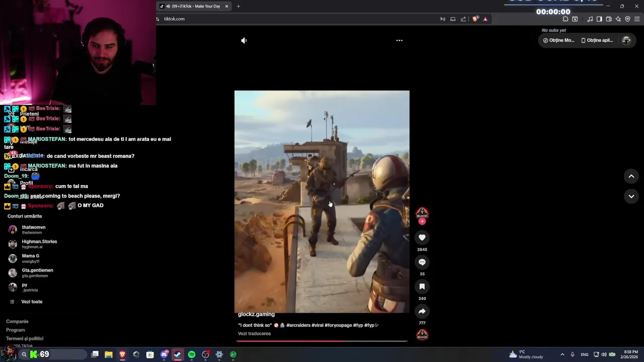
Task: Click the Obține aplicația button
Action: click(597, 40)
